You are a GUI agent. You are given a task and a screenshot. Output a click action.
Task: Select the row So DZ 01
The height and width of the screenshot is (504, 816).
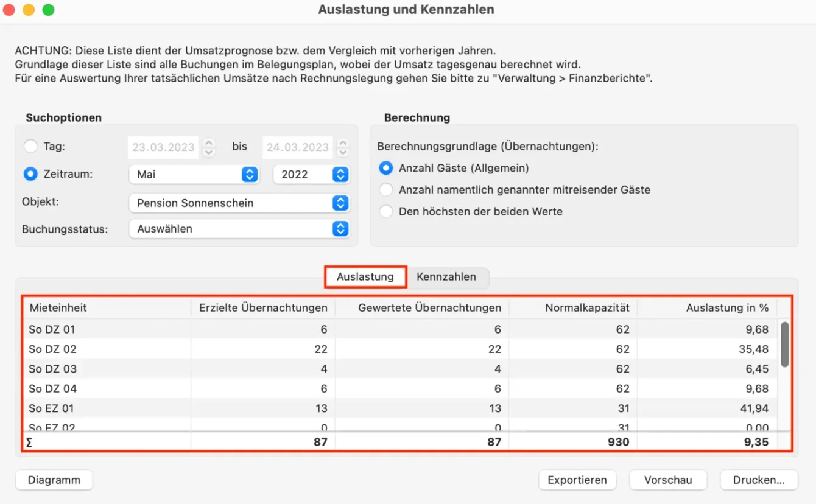[400, 329]
